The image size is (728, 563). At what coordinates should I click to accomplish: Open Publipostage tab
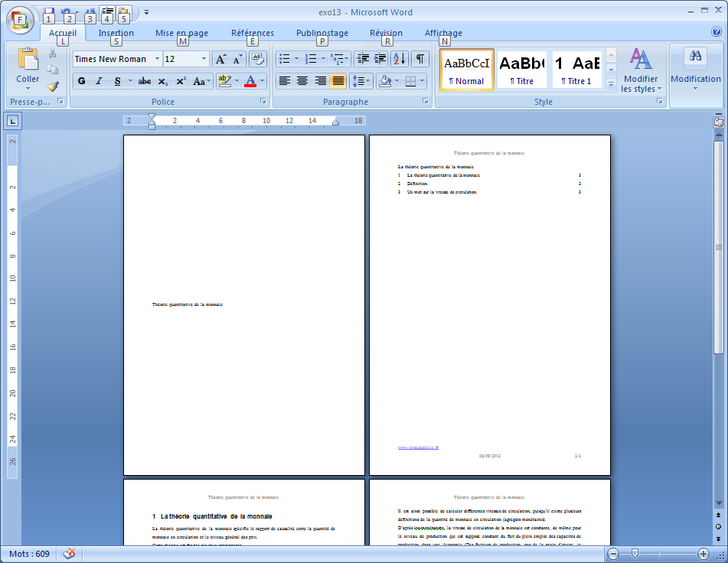[x=322, y=33]
